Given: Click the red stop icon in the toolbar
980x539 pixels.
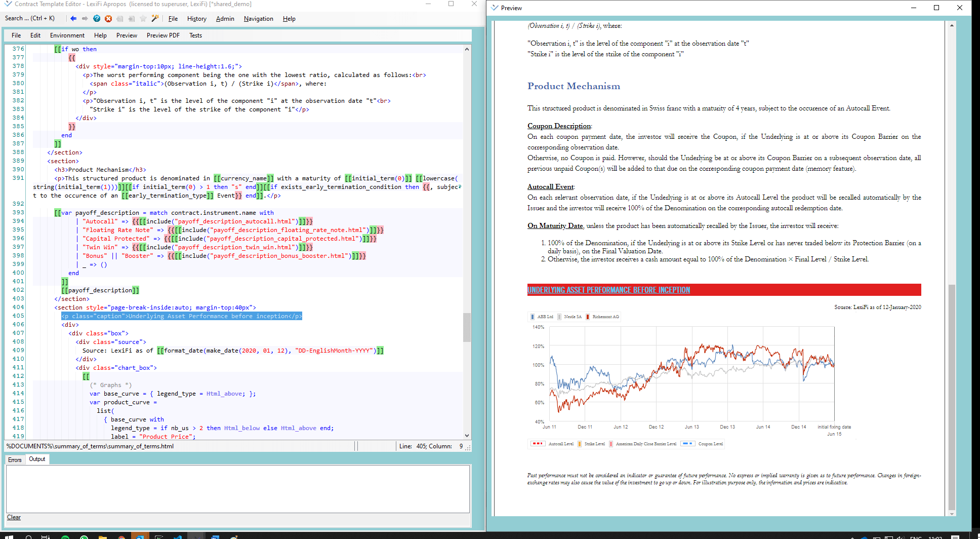Looking at the screenshot, I should coord(108,18).
